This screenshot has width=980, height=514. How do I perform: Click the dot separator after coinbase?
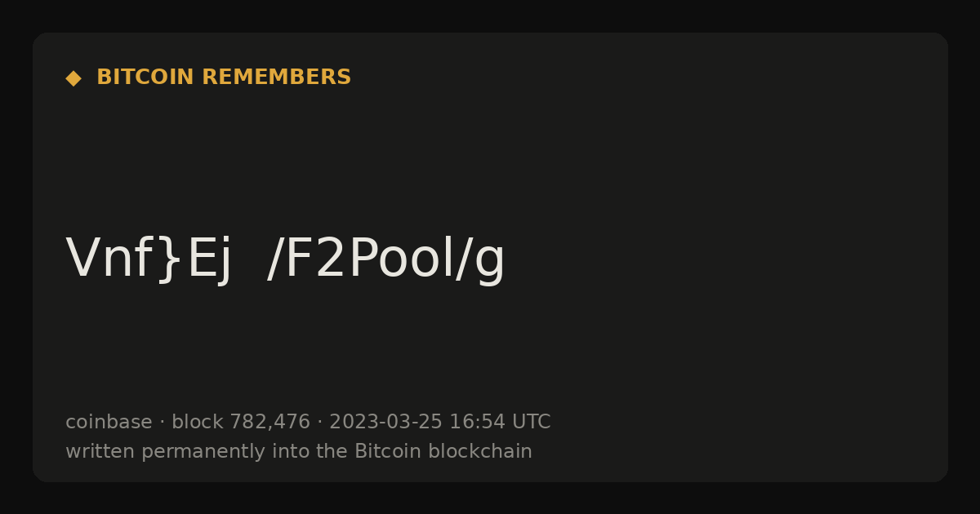click(x=162, y=423)
